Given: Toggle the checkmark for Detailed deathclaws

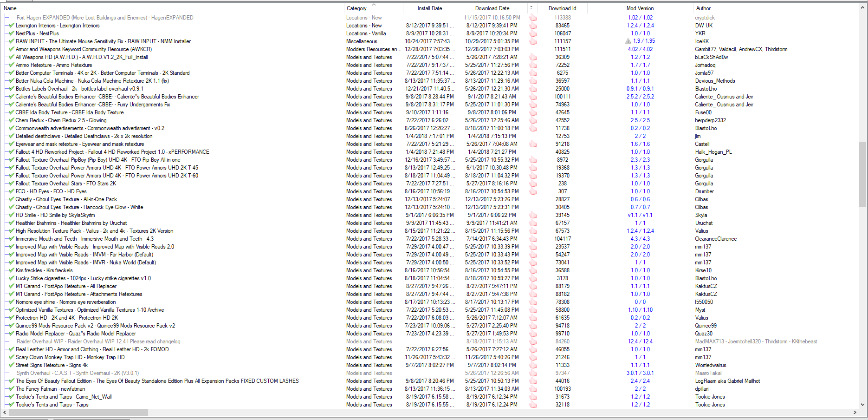Looking at the screenshot, I should point(12,136).
